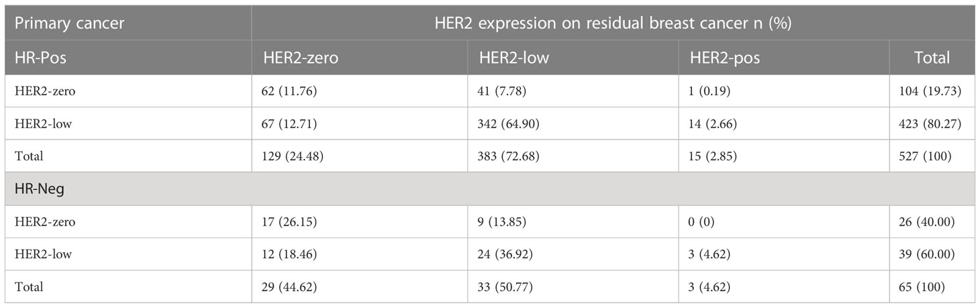Screen dimensions: 980x308
Task: Click the cell showing 14 (2.66)
Action: [783, 123]
